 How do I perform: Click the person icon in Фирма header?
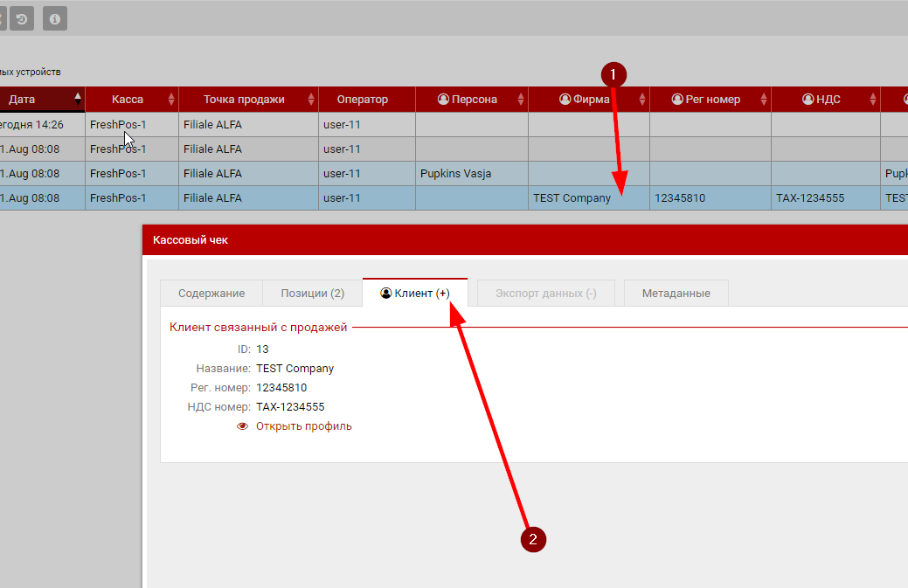click(565, 100)
